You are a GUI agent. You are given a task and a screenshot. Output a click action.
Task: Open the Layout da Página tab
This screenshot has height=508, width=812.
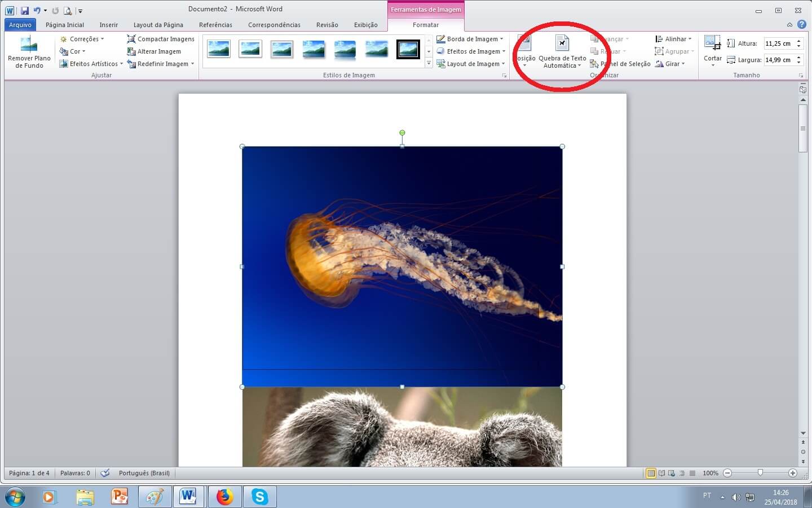[x=158, y=25]
